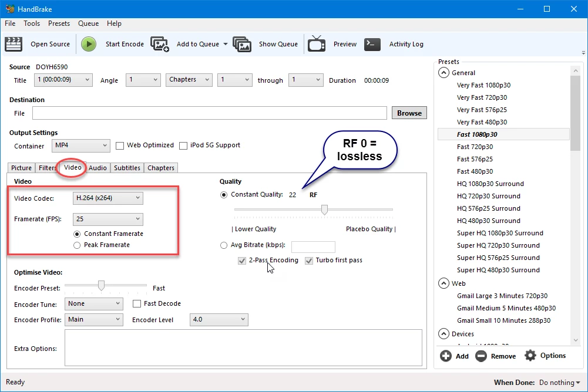Screen dimensions: 588x392
Task: Open the Angle dropdown
Action: tap(143, 80)
